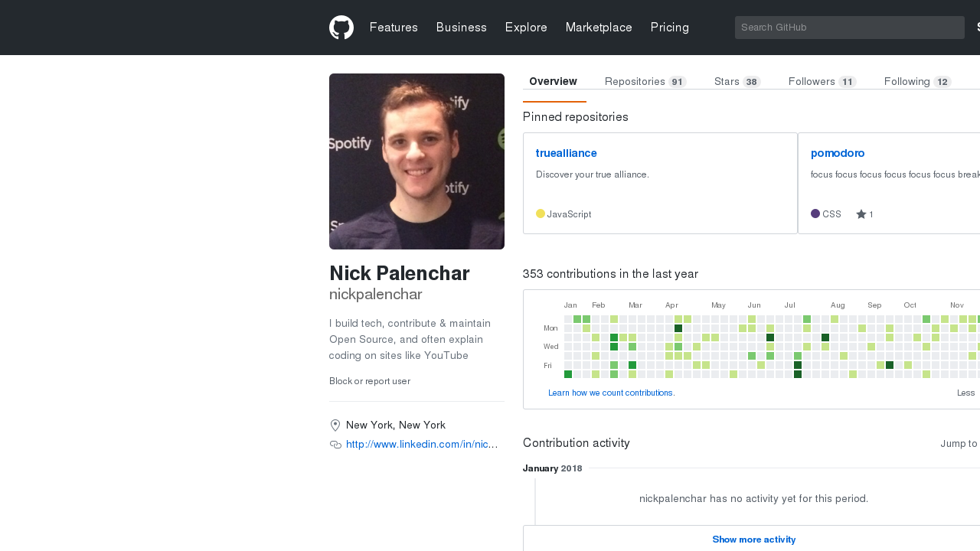Click the '353 contributions in the last year' heading

coord(610,274)
